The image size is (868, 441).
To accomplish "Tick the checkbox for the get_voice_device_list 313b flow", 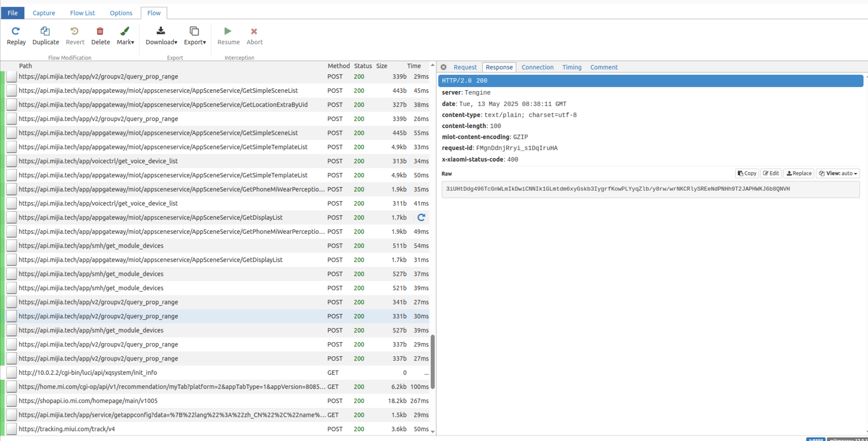I will click(x=12, y=161).
